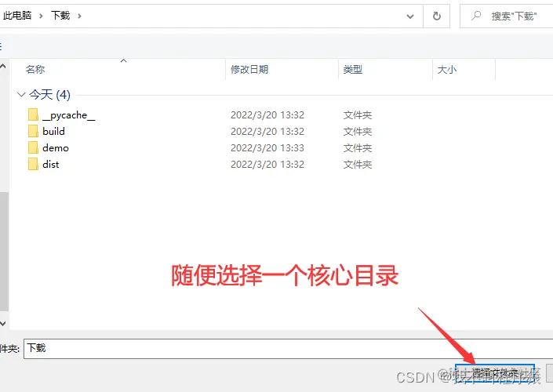Sort files by 修改日期 column
Image resolution: width=553 pixels, height=392 pixels.
click(249, 70)
